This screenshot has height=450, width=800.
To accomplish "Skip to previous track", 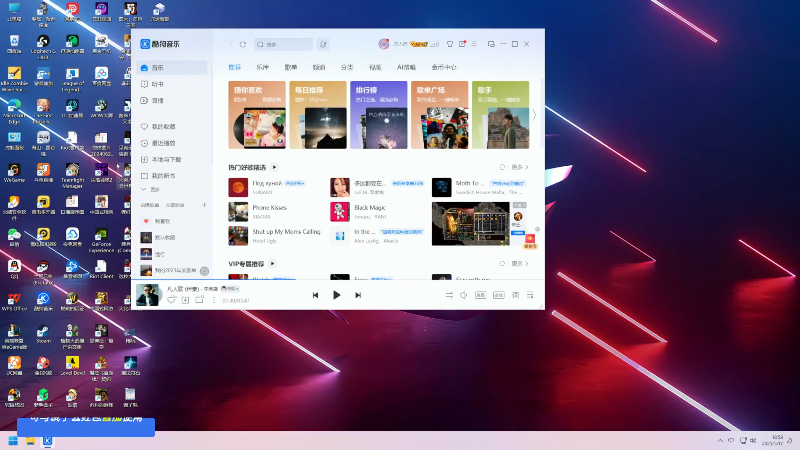I will 315,295.
